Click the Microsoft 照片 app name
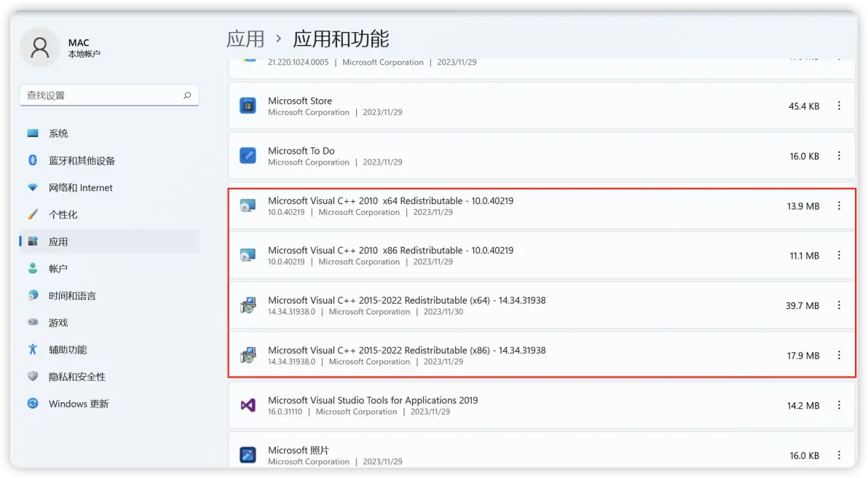The width and height of the screenshot is (868, 478). 299,450
